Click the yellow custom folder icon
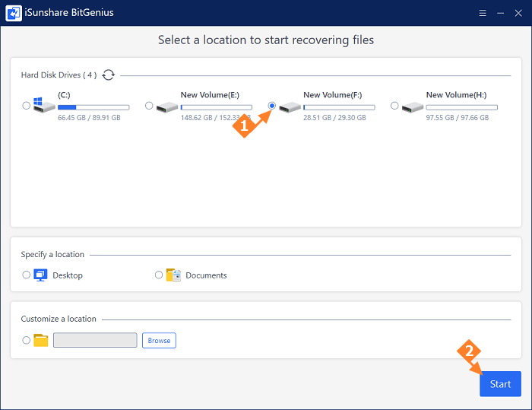 pos(41,340)
